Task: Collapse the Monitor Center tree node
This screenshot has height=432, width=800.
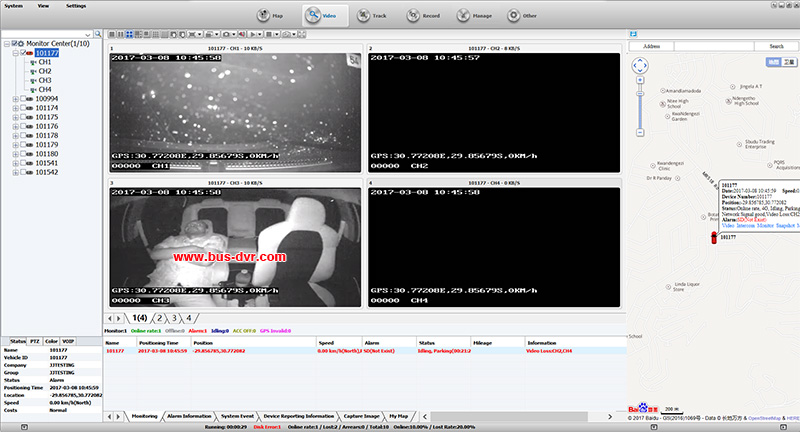Action: click(x=5, y=43)
